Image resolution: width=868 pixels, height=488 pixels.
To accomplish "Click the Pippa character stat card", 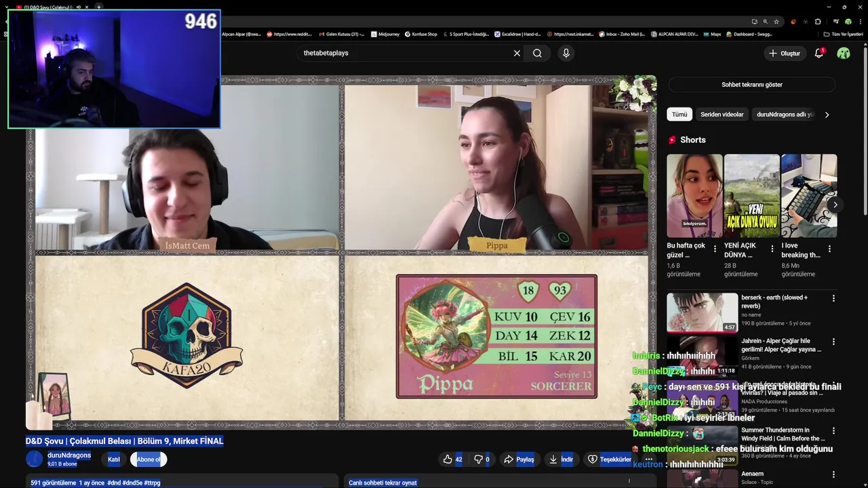I will click(496, 336).
